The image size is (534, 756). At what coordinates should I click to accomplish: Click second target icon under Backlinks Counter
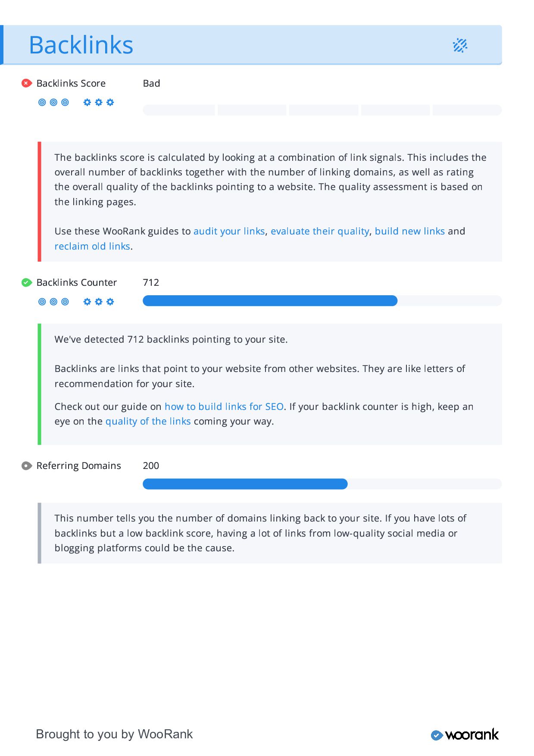coord(53,302)
